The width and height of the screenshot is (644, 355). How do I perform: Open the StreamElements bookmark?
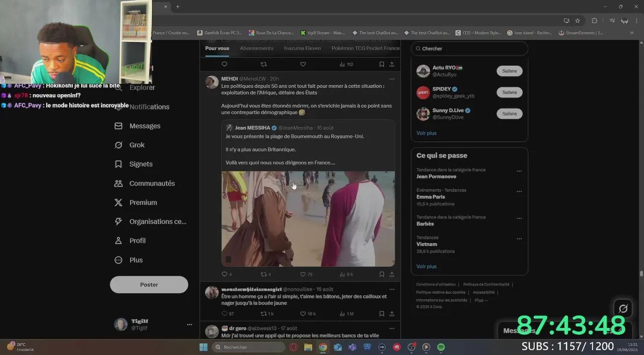pos(581,33)
